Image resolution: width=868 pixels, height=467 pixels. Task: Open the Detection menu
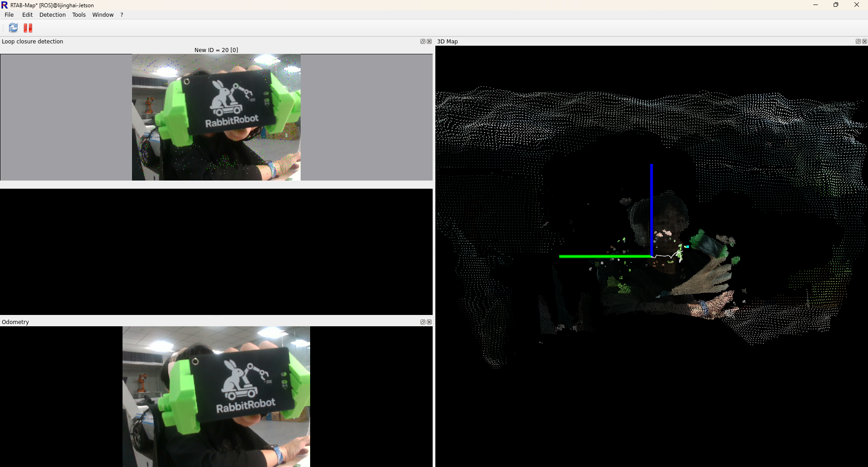point(52,15)
